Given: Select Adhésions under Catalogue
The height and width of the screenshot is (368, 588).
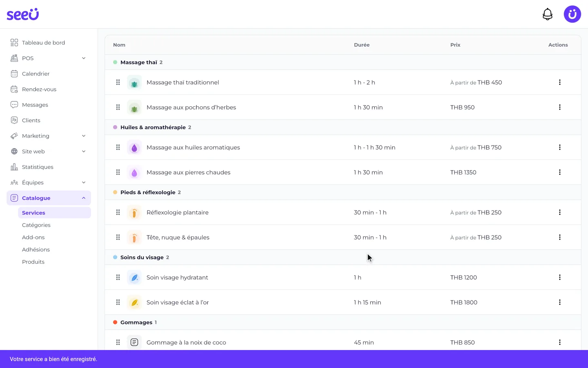Looking at the screenshot, I should (54, 249).
